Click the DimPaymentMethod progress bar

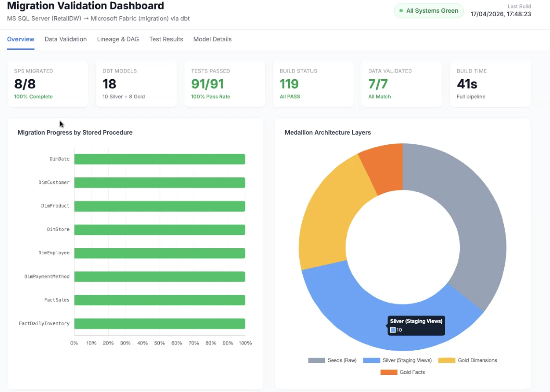tap(160, 277)
